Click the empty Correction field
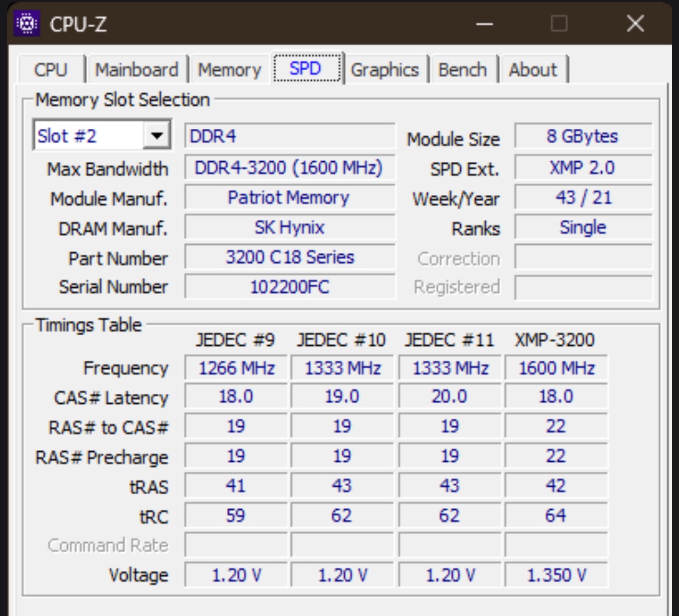 click(x=583, y=258)
